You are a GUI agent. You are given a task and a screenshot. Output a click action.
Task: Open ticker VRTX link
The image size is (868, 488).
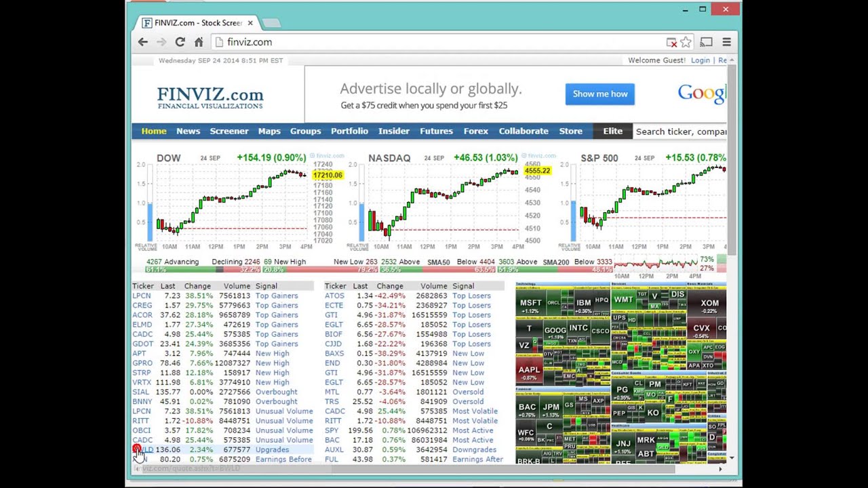(x=142, y=382)
